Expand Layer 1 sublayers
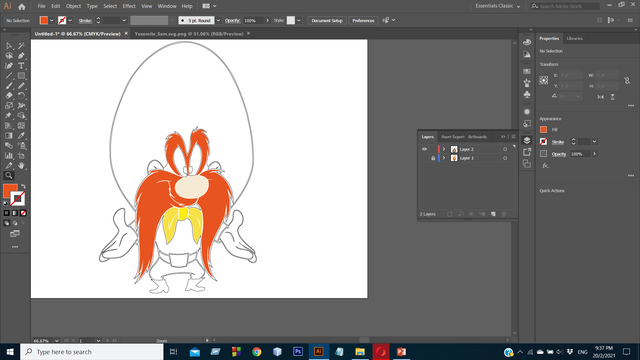Image resolution: width=640 pixels, height=360 pixels. tap(444, 158)
